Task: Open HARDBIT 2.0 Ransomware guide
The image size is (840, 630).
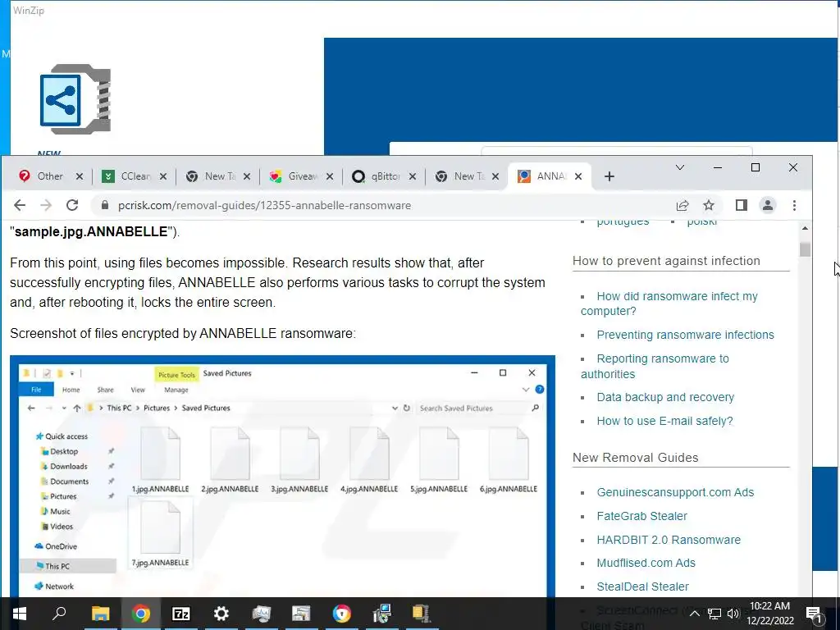Action: point(669,540)
